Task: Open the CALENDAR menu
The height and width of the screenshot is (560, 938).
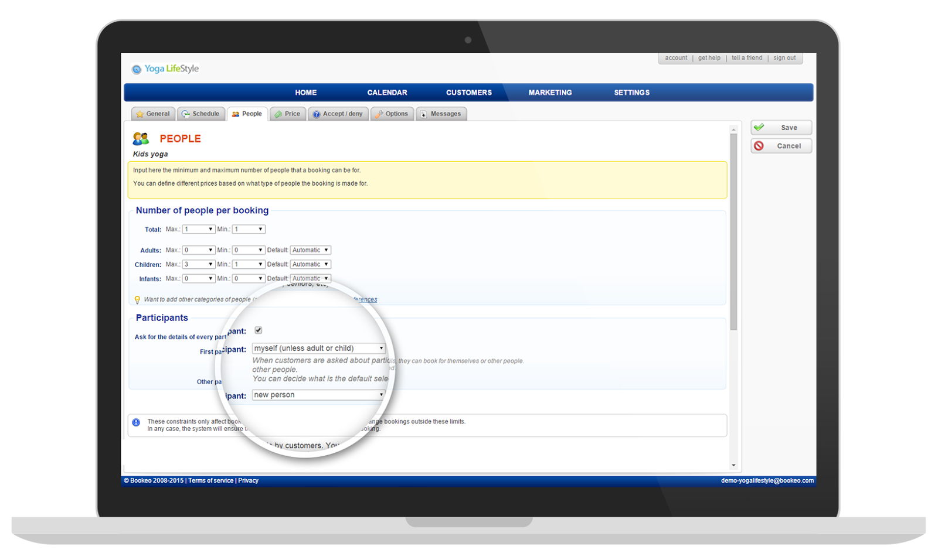Action: pyautogui.click(x=387, y=93)
